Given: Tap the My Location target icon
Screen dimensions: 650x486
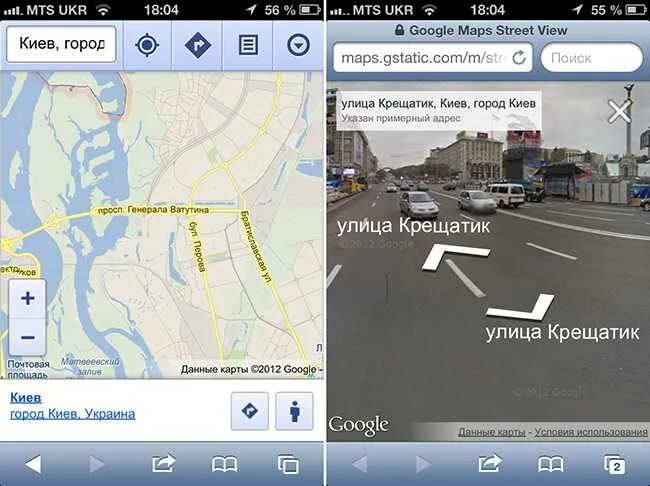Looking at the screenshot, I should pos(147,45).
